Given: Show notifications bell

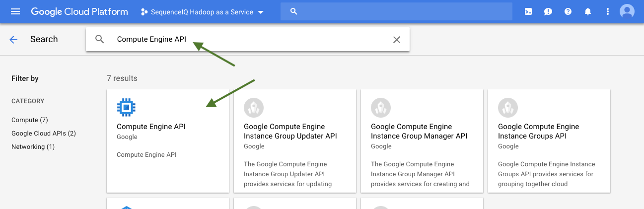Looking at the screenshot, I should (x=588, y=11).
